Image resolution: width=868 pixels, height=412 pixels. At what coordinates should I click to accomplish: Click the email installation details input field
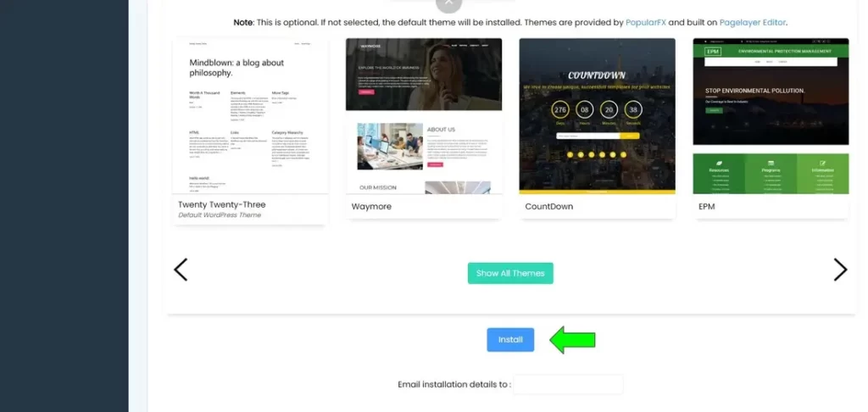(568, 384)
